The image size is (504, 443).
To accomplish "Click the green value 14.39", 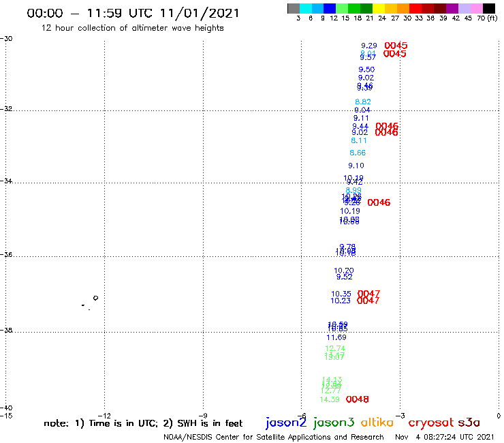I will pyautogui.click(x=330, y=399).
